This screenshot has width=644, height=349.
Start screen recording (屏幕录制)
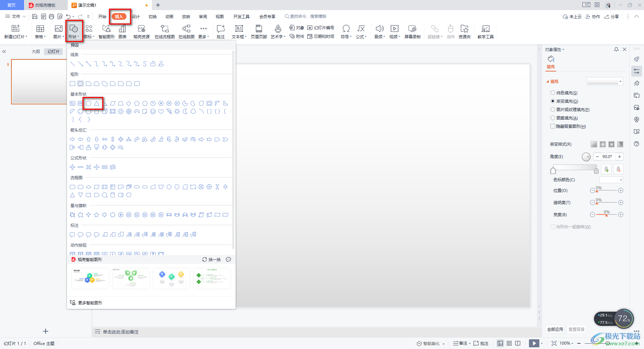pos(412,32)
